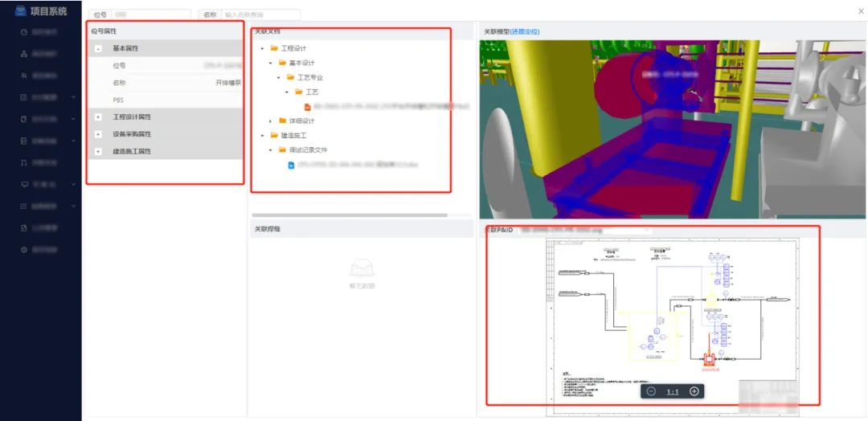Expand the 工程设计属性 plus box
Image resolution: width=868 pixels, height=421 pixels.
coord(99,117)
